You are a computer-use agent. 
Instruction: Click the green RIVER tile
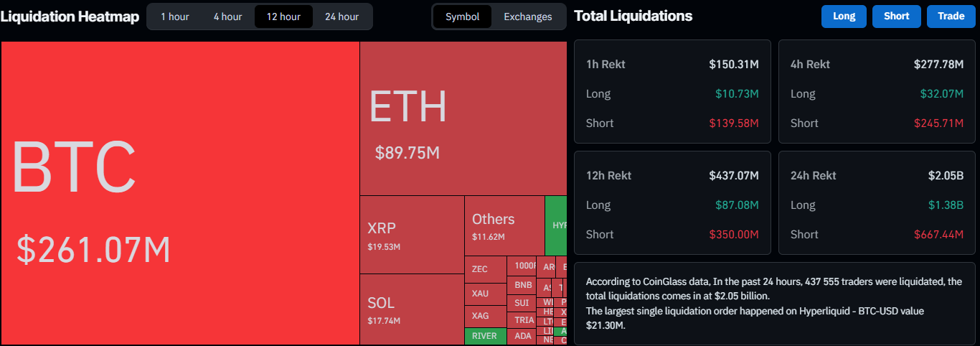tap(485, 336)
